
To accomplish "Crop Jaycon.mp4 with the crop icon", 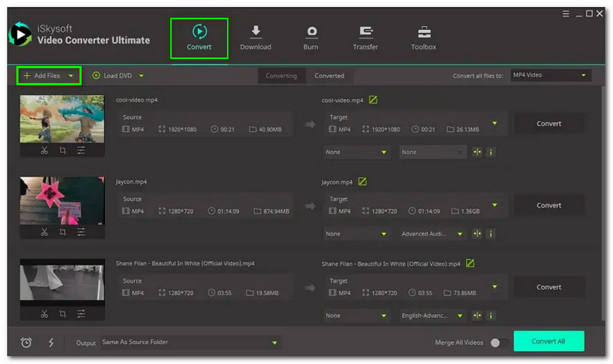I will click(63, 232).
